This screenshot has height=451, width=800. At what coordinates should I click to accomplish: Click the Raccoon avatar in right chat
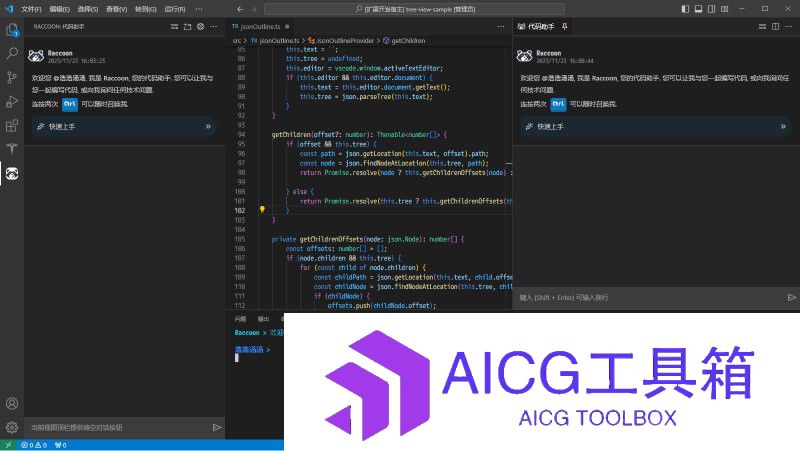tap(524, 56)
